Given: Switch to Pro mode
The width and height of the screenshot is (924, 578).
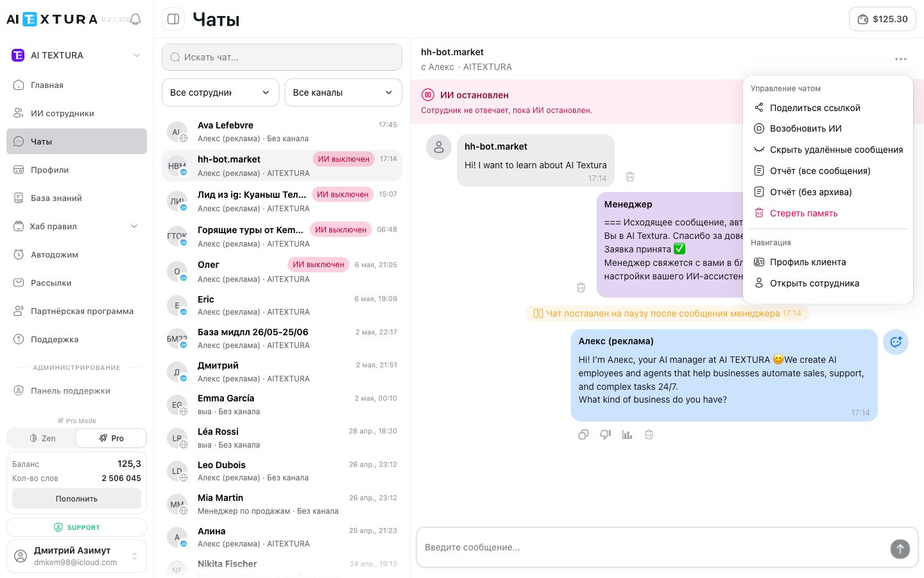Looking at the screenshot, I should tap(111, 438).
